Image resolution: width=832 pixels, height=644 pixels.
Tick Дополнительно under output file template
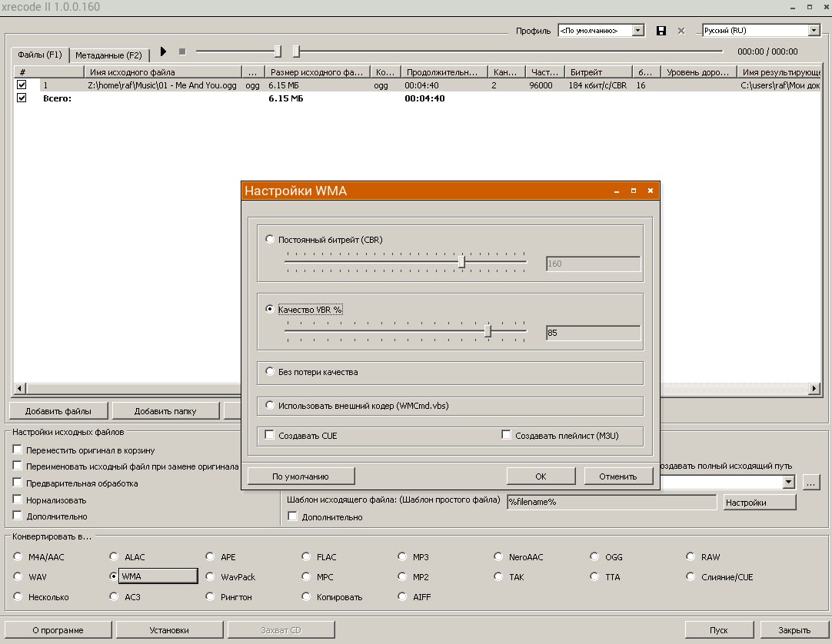pos(292,516)
